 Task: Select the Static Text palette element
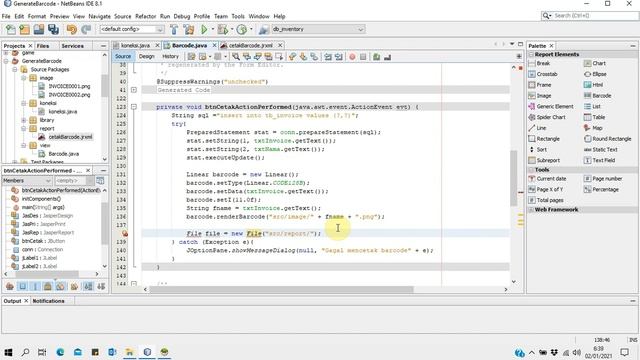click(601, 149)
